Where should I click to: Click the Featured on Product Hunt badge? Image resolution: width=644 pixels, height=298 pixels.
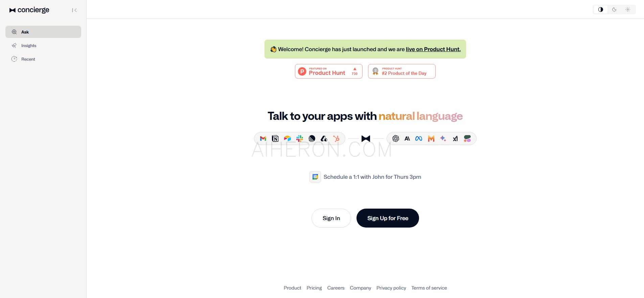click(x=329, y=71)
